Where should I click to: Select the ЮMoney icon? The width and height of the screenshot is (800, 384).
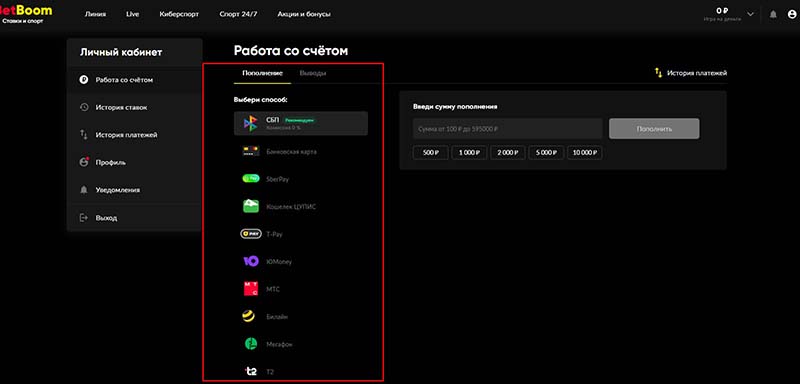coord(251,262)
